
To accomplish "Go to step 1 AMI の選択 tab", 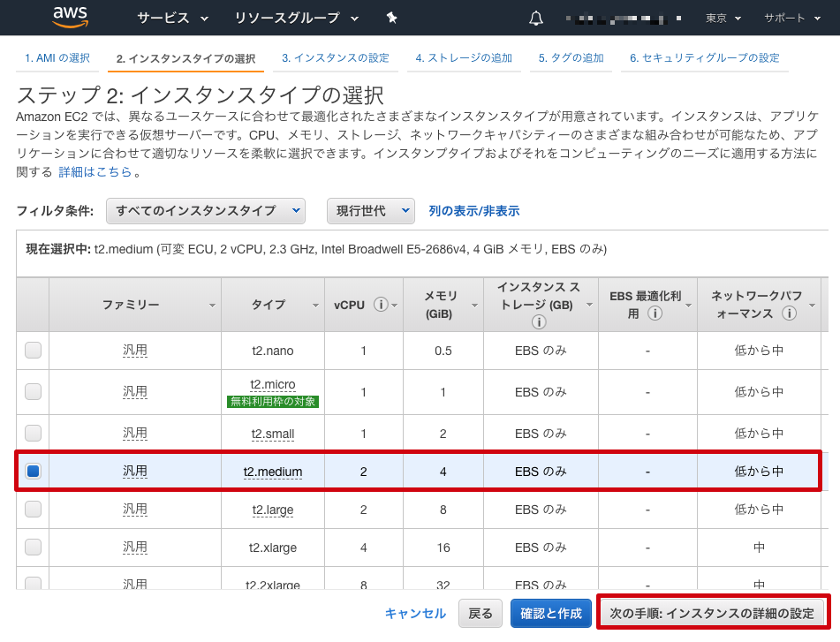I will [x=57, y=57].
